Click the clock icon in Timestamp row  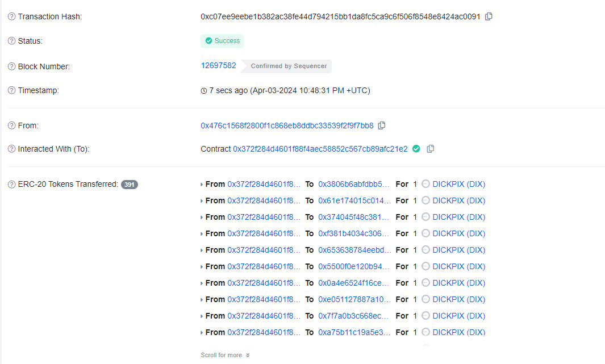tap(204, 91)
